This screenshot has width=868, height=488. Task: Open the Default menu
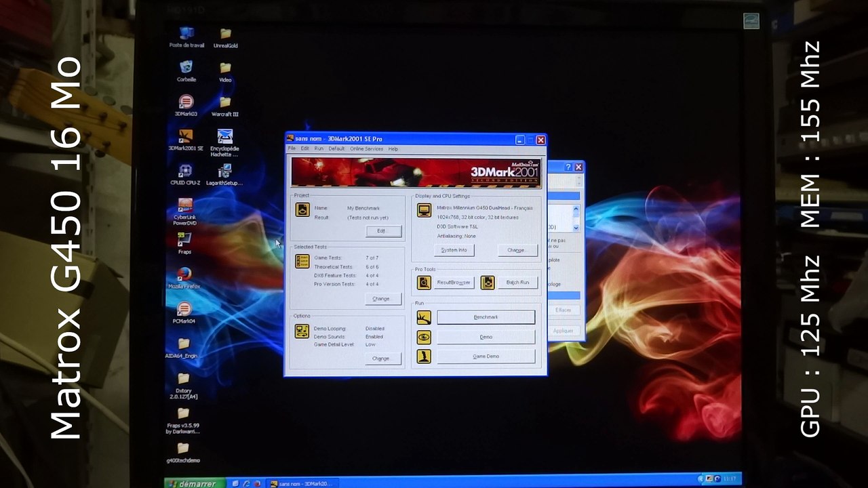(x=336, y=148)
